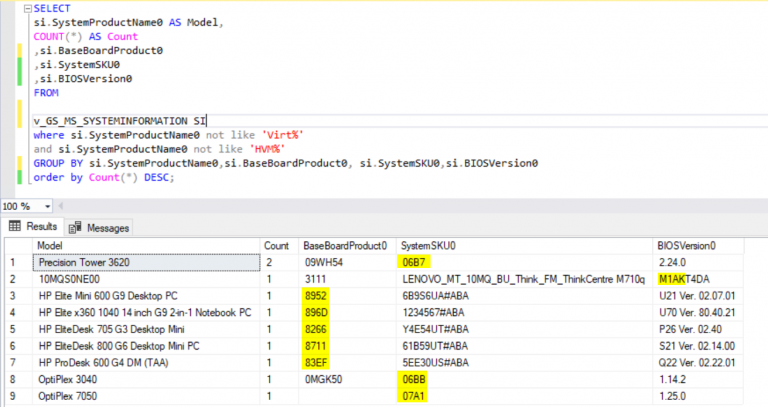Select BIOS version U21 Ver. 02.07.01
This screenshot has height=407, width=768.
(x=698, y=296)
